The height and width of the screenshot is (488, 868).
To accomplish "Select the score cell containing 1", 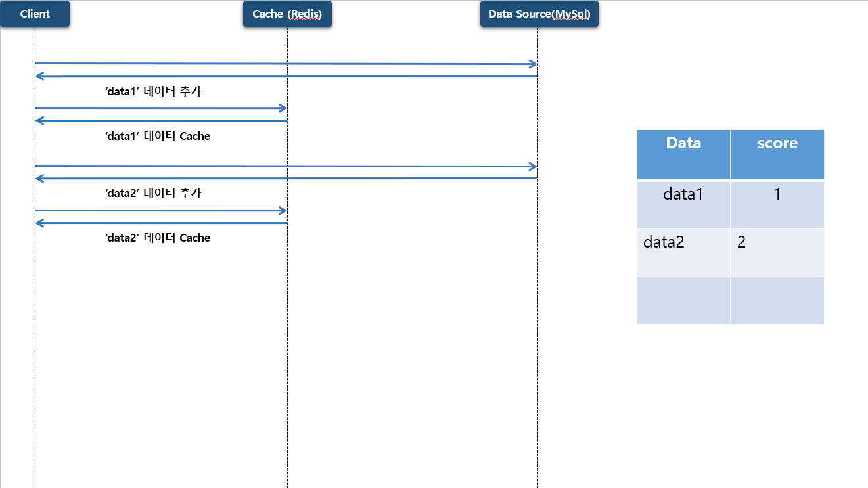I will tap(777, 204).
